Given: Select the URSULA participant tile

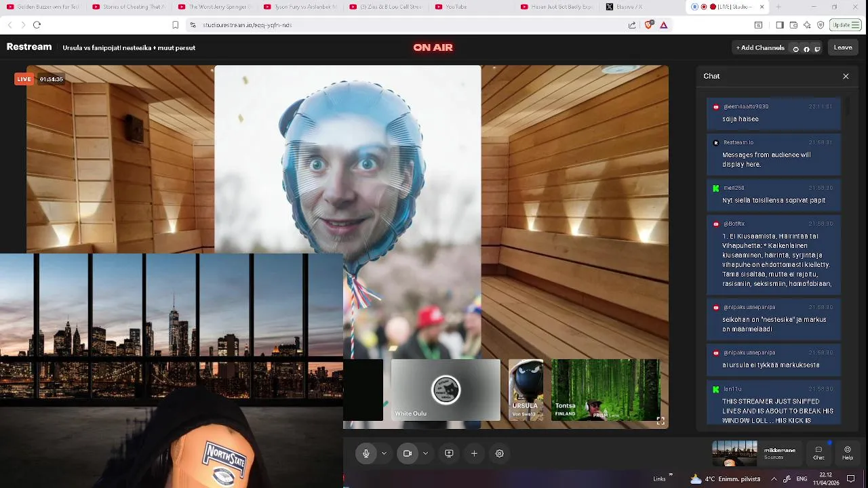Looking at the screenshot, I should click(526, 390).
